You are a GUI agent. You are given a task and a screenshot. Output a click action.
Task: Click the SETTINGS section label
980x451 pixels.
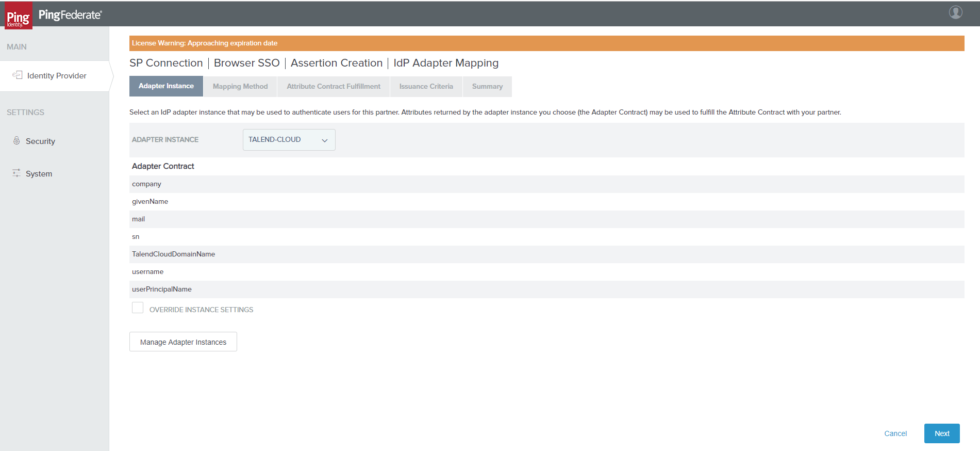point(25,112)
